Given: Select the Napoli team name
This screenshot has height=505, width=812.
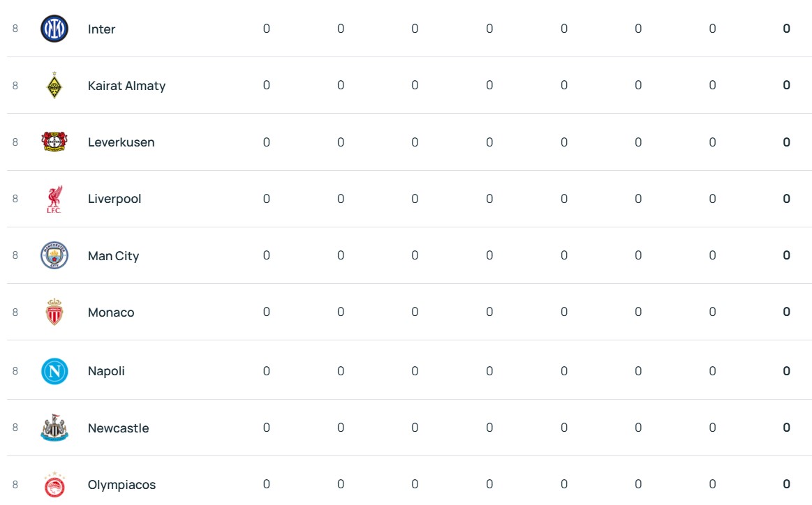Looking at the screenshot, I should [106, 371].
